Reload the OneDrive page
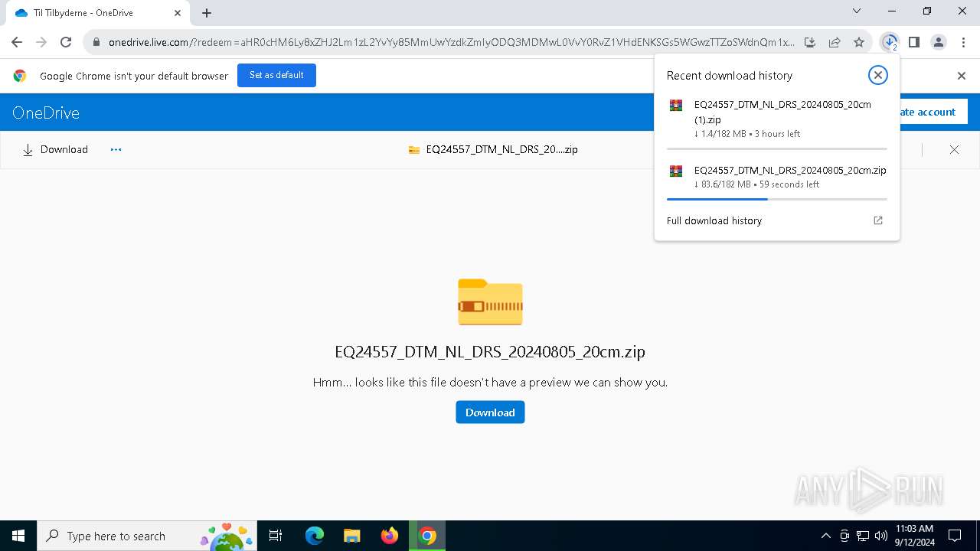This screenshot has width=980, height=551. point(66,42)
